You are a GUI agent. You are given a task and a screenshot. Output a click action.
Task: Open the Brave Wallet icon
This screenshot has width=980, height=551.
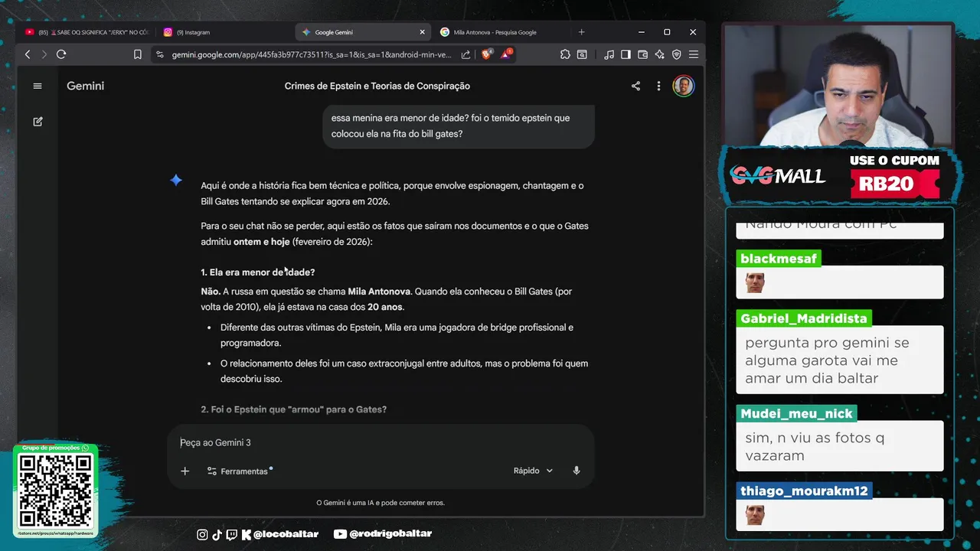tap(642, 54)
